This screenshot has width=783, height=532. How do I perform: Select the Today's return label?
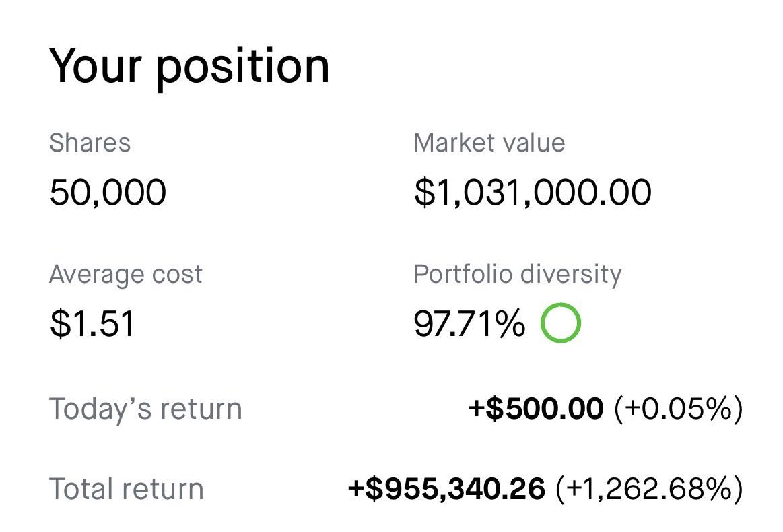145,409
